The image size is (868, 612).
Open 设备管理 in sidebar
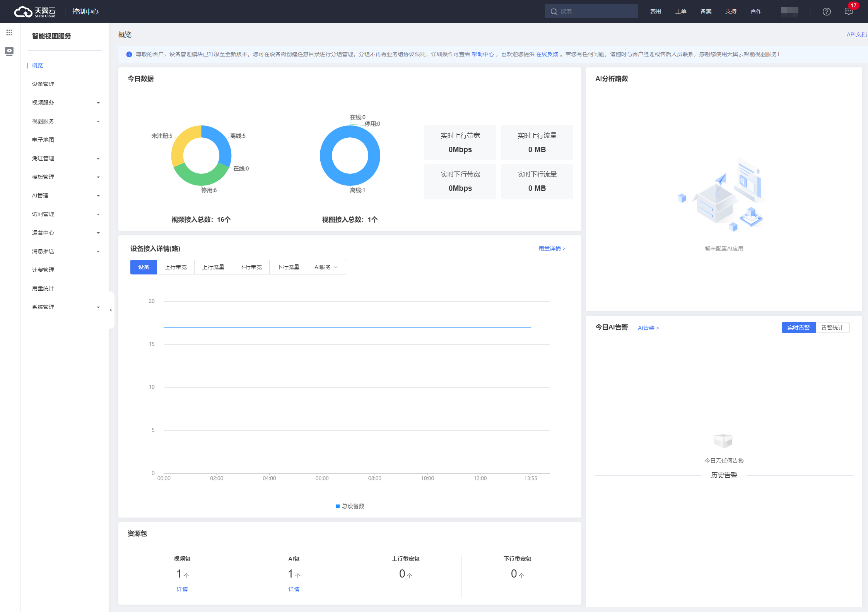43,84
